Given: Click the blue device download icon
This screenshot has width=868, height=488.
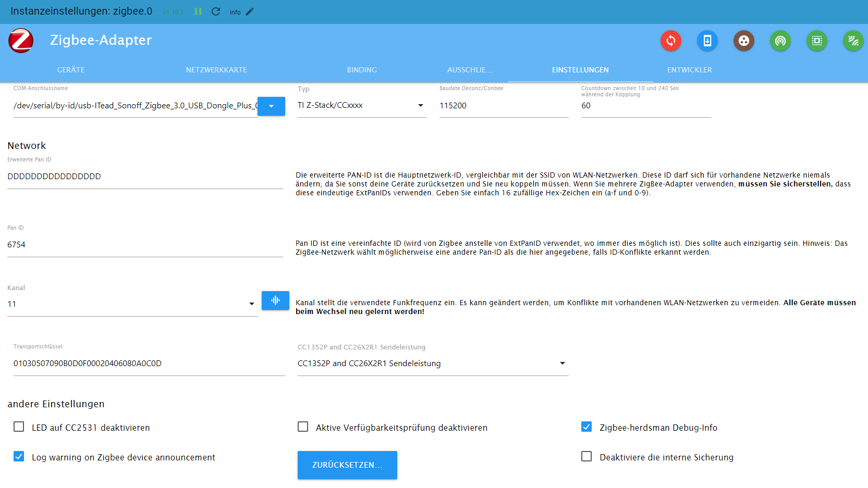Looking at the screenshot, I should click(707, 41).
